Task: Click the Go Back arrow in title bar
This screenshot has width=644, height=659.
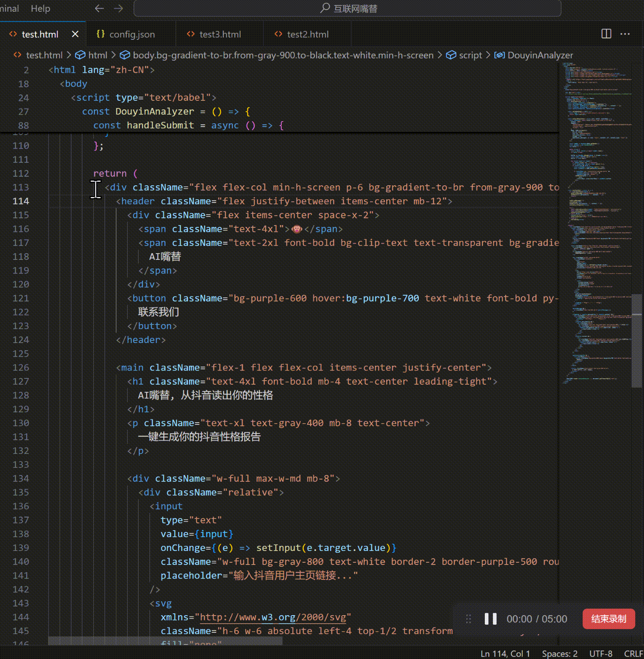Action: [99, 9]
